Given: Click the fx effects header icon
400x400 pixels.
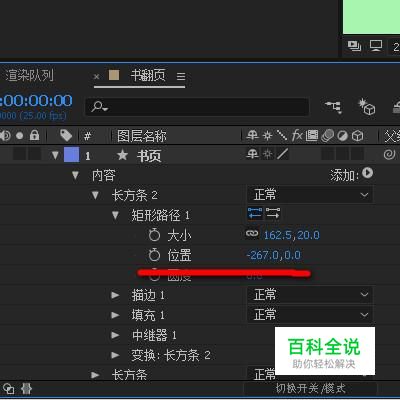Looking at the screenshot, I should point(297,135).
